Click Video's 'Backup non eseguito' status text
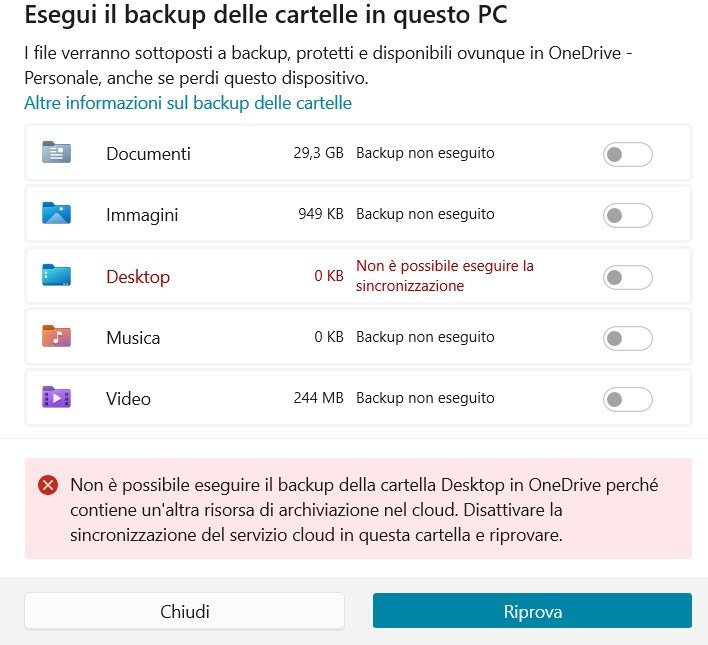Screen dimensions: 708x645 tap(425, 398)
